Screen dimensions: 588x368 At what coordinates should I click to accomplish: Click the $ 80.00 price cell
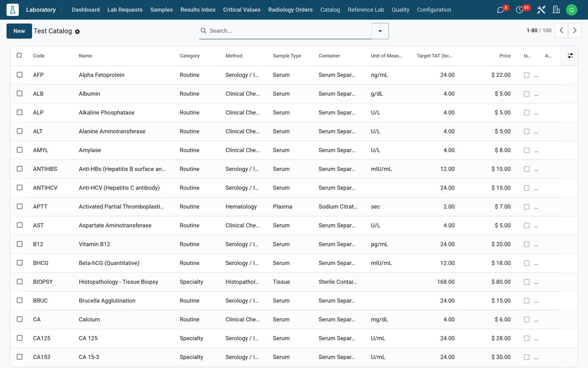point(501,282)
